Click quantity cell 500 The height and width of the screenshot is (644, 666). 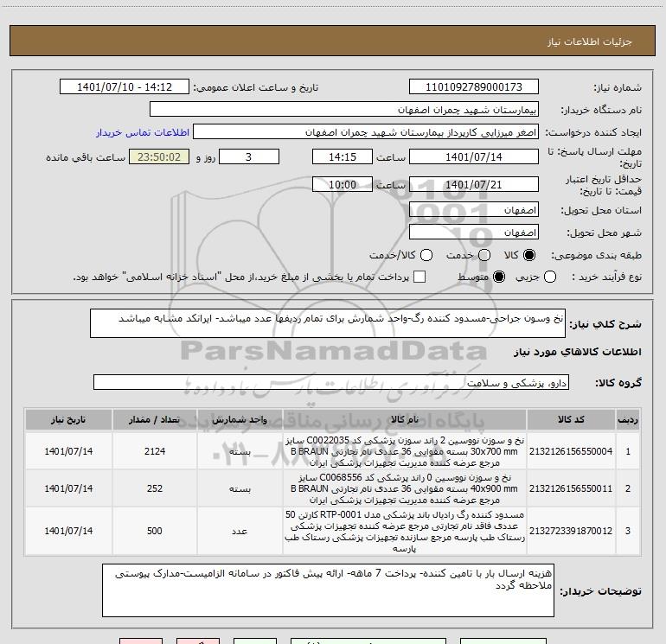coord(155,531)
